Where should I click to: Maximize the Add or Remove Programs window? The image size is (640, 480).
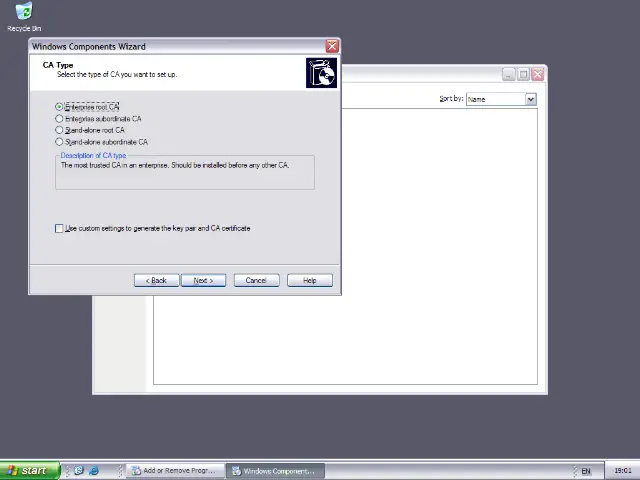coord(523,74)
